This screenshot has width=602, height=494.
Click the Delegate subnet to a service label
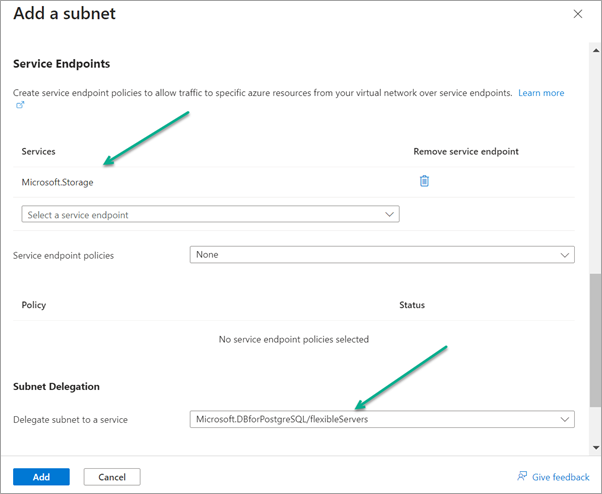click(70, 420)
